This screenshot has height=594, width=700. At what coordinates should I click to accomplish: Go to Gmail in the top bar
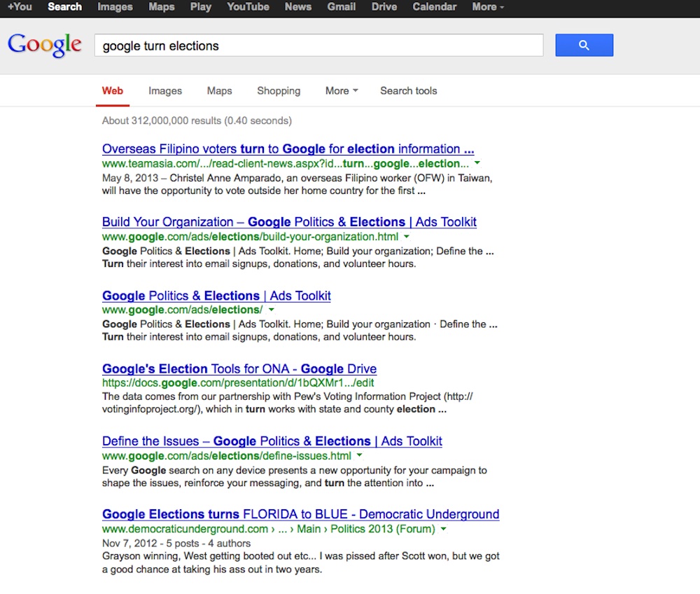click(x=341, y=7)
